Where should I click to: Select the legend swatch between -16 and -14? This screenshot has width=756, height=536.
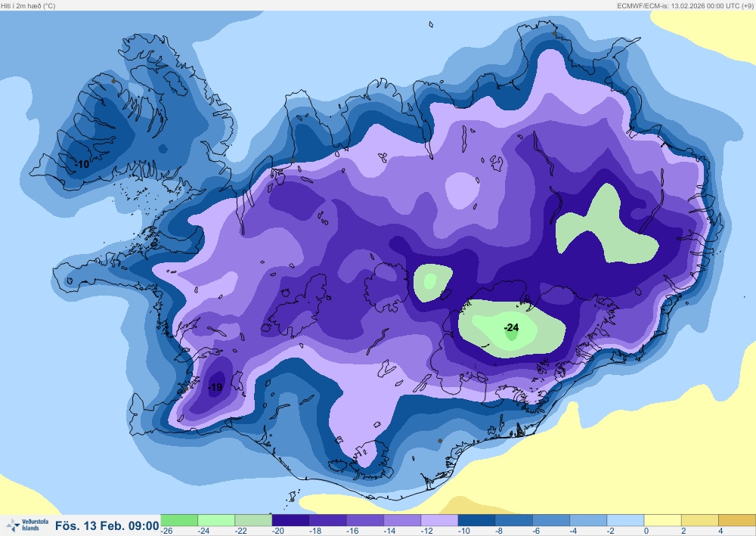[x=364, y=520]
